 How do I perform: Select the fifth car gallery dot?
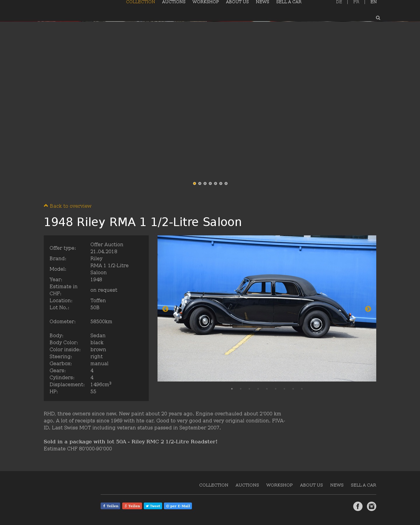267,389
